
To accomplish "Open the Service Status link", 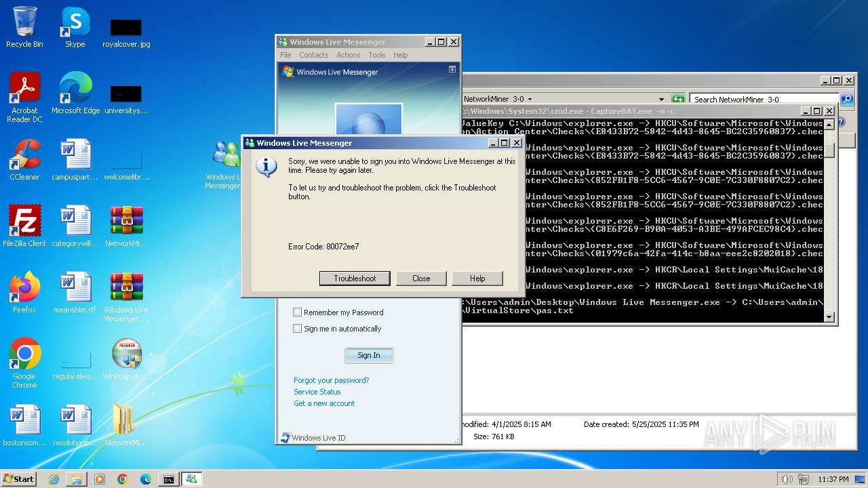I will tap(317, 392).
